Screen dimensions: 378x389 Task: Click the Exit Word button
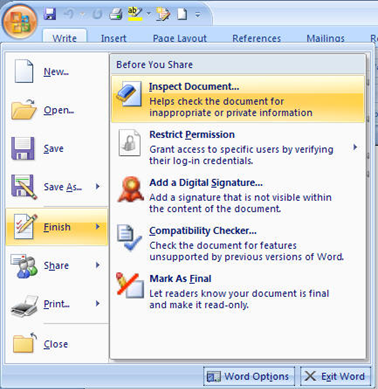pyautogui.click(x=335, y=377)
